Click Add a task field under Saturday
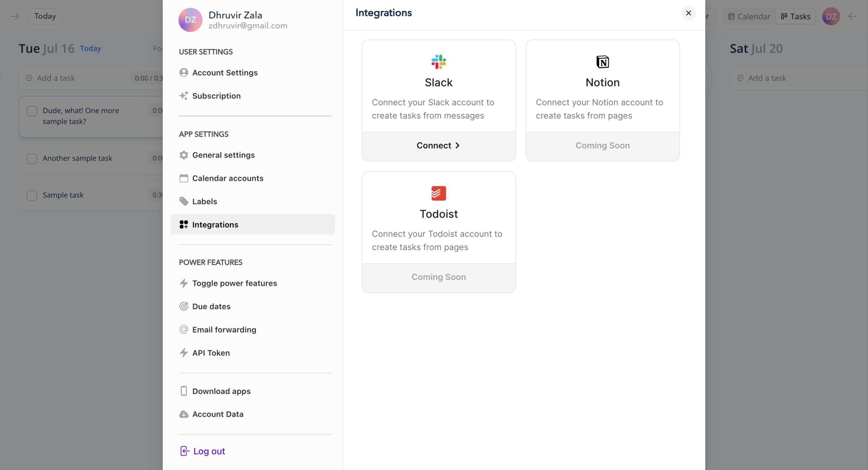The width and height of the screenshot is (868, 470). click(799, 78)
